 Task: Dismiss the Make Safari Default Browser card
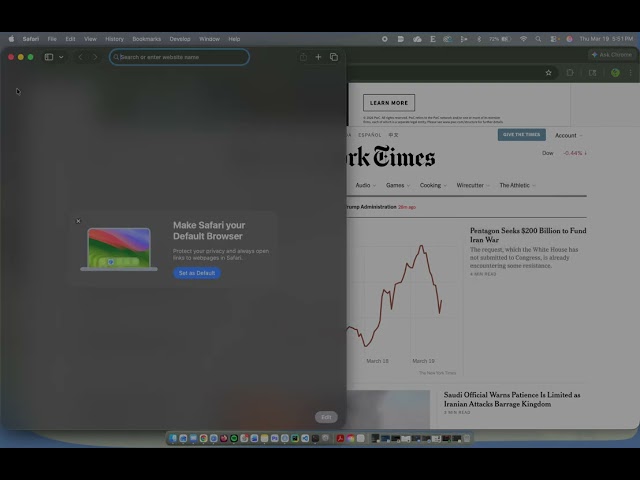click(x=78, y=221)
